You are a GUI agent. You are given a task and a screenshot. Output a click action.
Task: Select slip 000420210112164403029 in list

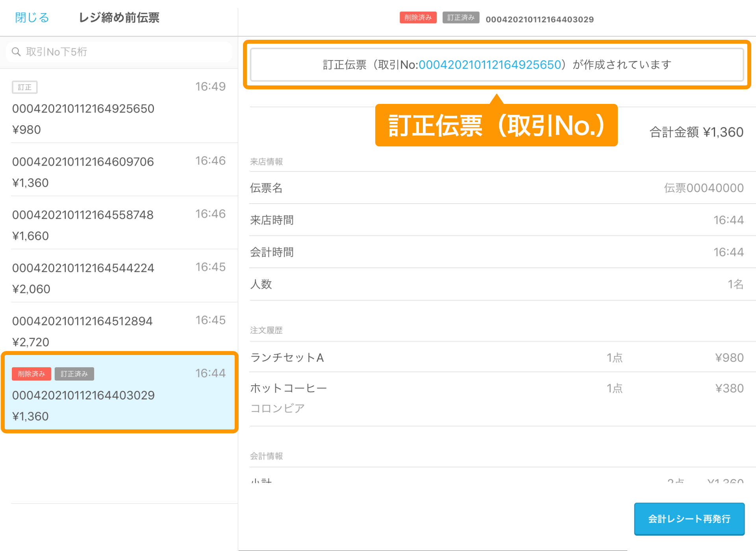pyautogui.click(x=120, y=392)
